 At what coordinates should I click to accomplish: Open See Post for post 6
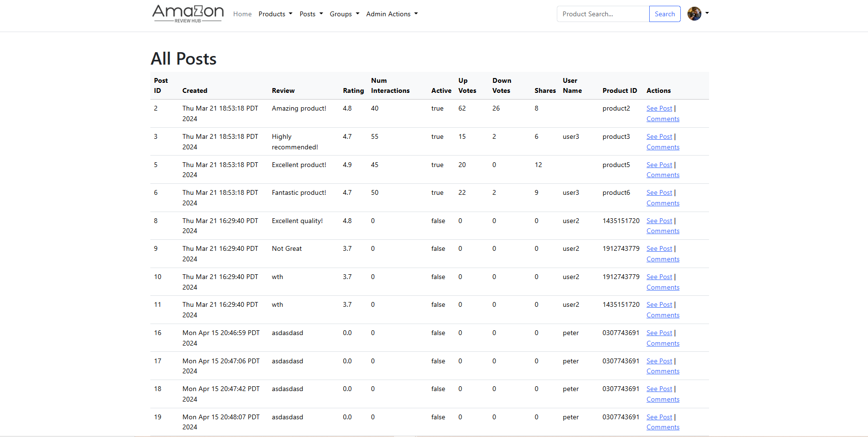pyautogui.click(x=659, y=193)
